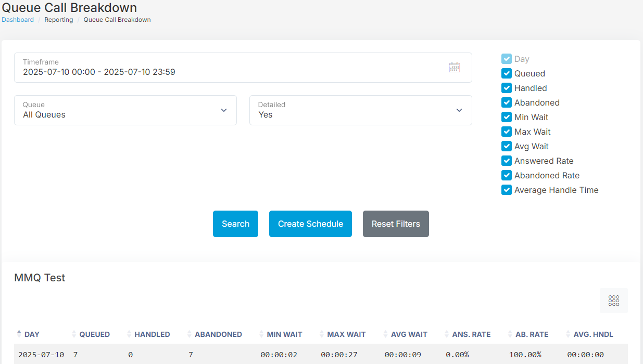643x364 pixels.
Task: Select the Reporting breadcrumb item
Action: [59, 20]
